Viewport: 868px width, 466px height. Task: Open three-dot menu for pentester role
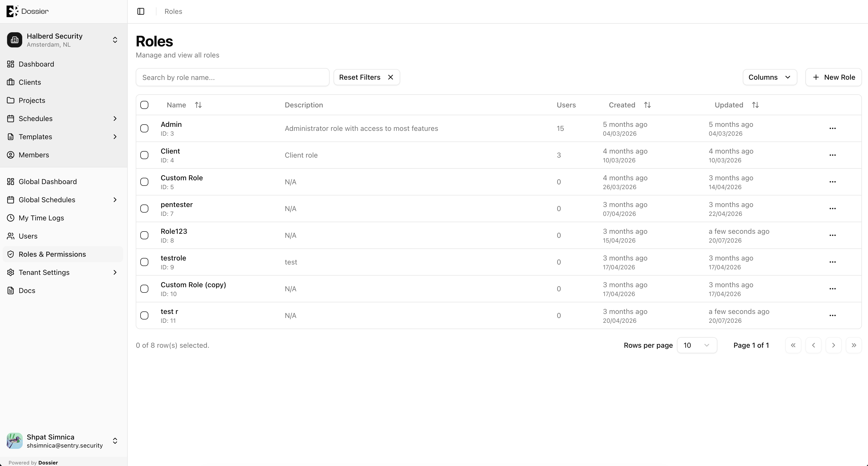(832, 209)
